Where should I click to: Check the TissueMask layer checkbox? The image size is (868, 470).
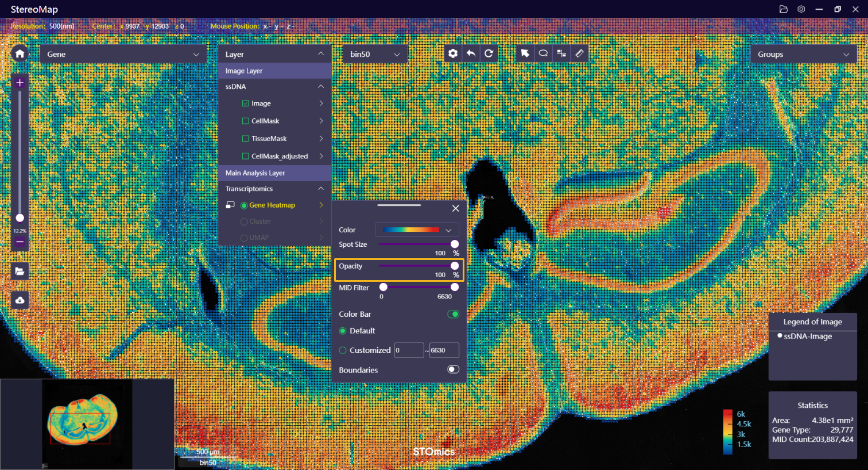click(246, 139)
